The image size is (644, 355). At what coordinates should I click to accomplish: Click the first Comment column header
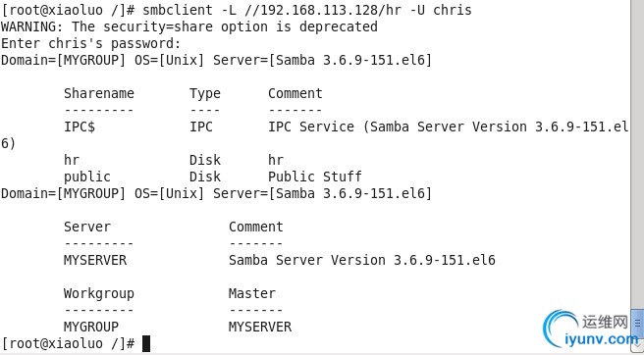[x=295, y=93]
